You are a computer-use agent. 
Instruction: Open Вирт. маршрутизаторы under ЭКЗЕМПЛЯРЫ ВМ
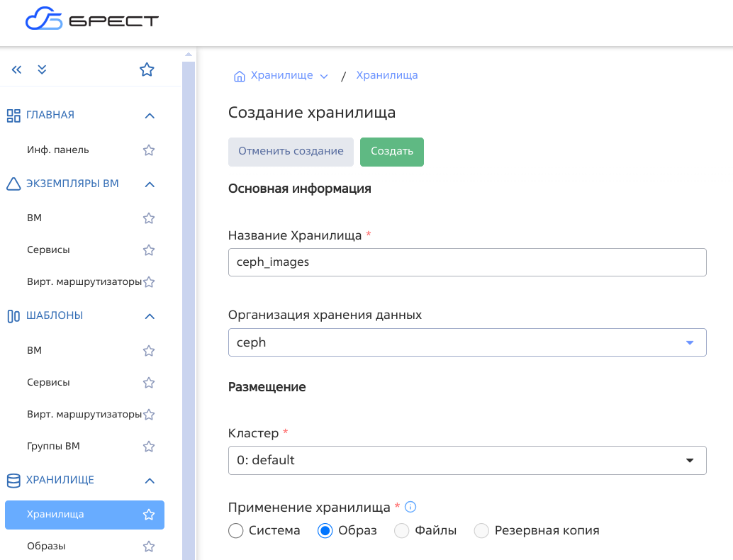click(x=84, y=281)
